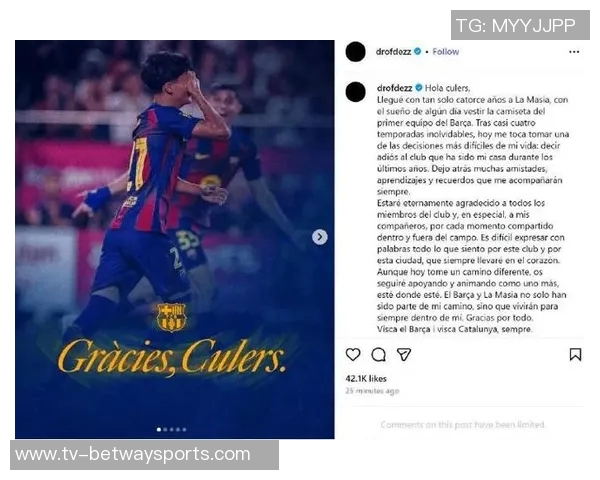The width and height of the screenshot is (600, 480).
Task: Open comments via speech bubble icon
Action: 378,354
